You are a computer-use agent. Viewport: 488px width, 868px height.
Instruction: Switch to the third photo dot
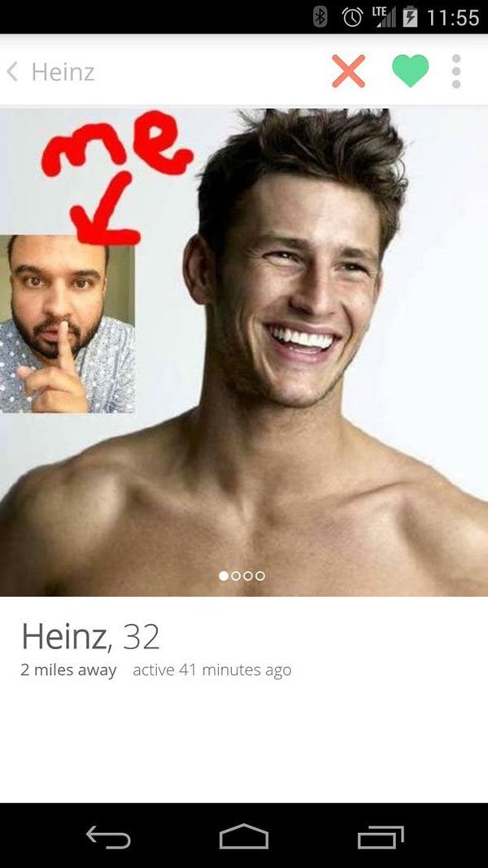248,576
